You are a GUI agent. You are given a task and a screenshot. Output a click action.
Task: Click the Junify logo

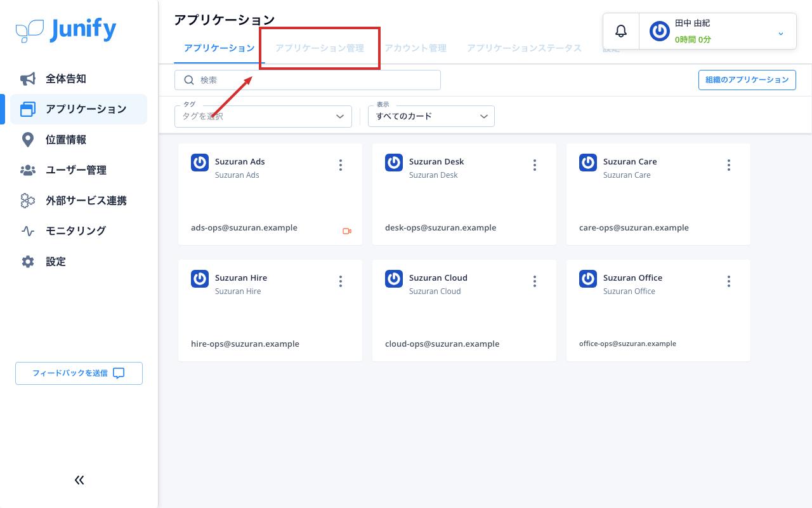pyautogui.click(x=66, y=30)
